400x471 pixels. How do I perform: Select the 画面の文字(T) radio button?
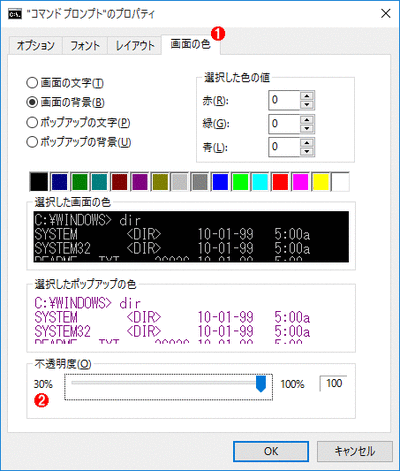tap(65, 83)
